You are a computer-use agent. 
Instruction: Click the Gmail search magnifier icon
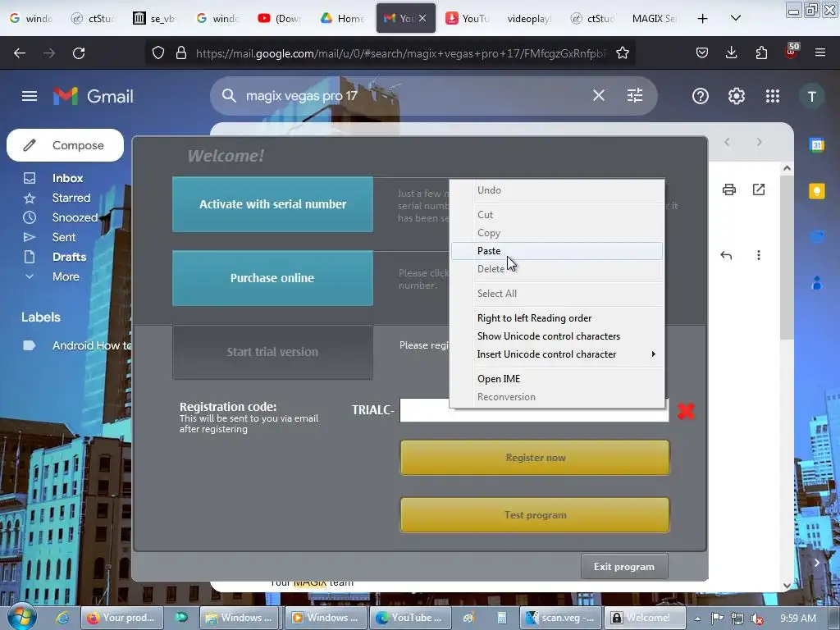(x=229, y=96)
